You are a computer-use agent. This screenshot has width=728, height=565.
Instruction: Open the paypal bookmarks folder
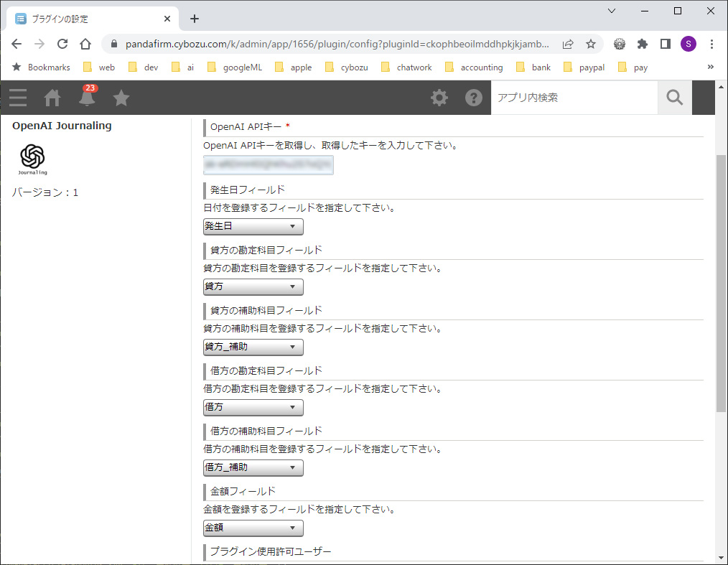click(x=584, y=67)
